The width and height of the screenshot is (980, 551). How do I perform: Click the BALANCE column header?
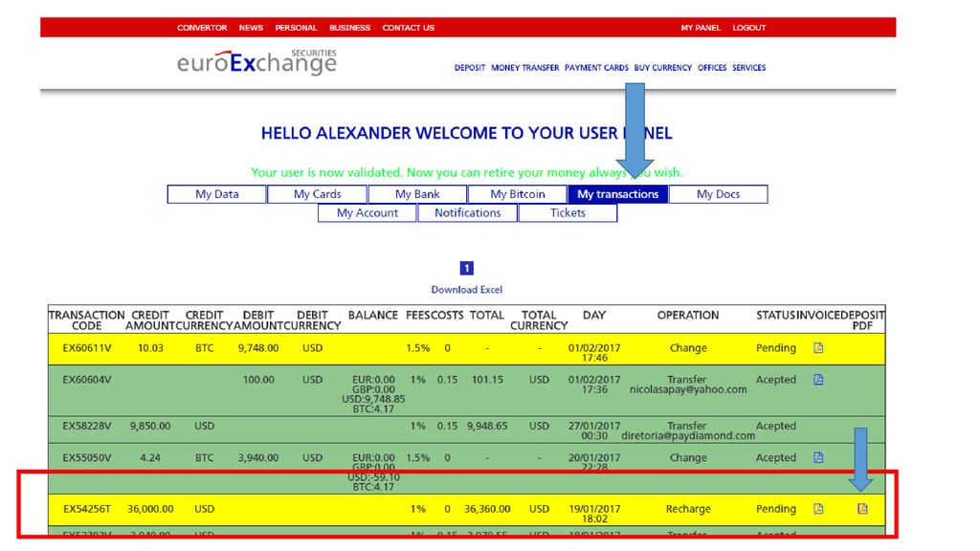[x=373, y=316]
